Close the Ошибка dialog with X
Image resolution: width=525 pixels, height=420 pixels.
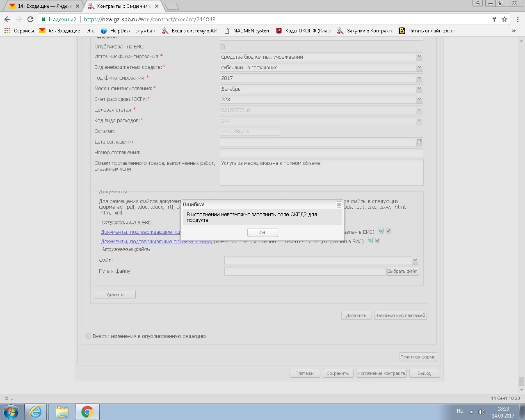[x=339, y=204]
